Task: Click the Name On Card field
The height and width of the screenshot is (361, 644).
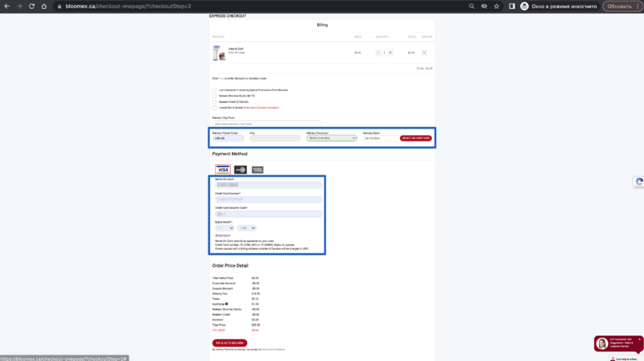Action: [269, 185]
